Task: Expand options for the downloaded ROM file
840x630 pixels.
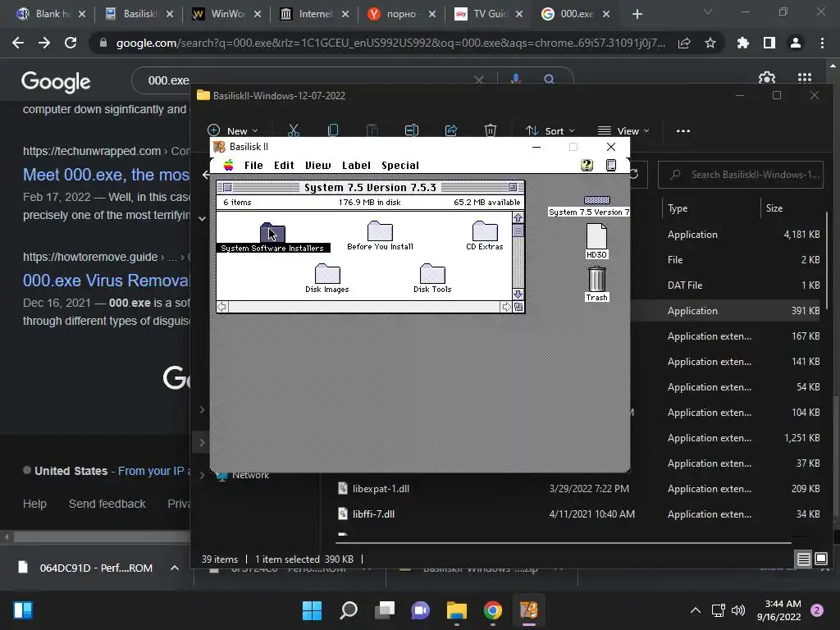Action: tap(175, 568)
